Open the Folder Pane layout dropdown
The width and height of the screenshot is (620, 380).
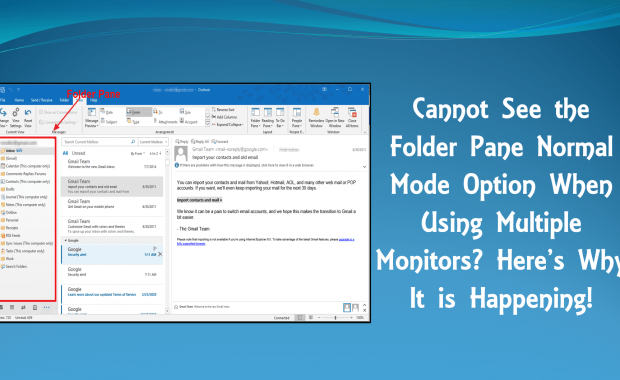(255, 117)
